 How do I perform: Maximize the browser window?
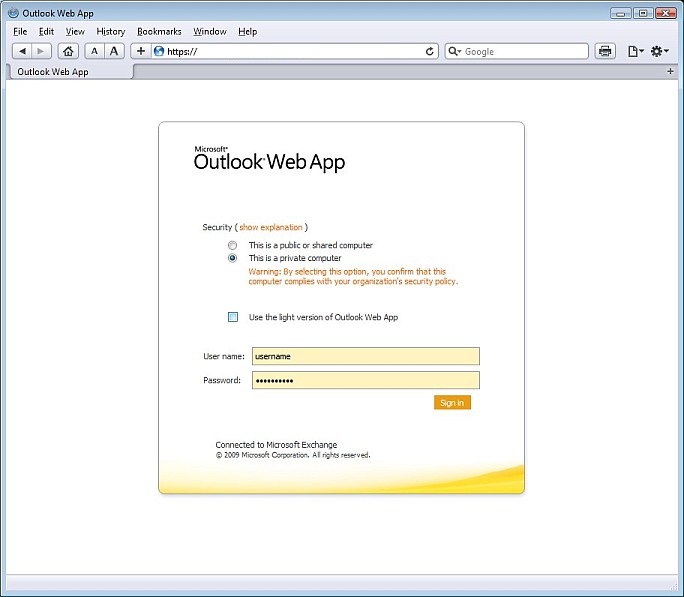coord(643,13)
